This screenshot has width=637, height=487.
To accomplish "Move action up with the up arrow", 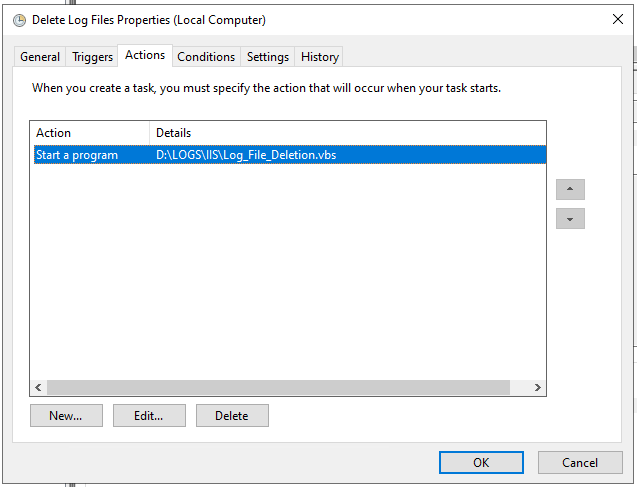I will [570, 190].
